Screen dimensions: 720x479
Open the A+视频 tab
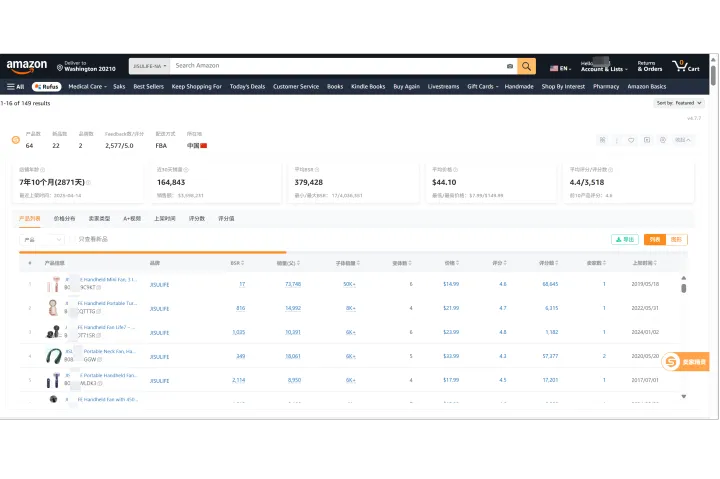point(132,219)
